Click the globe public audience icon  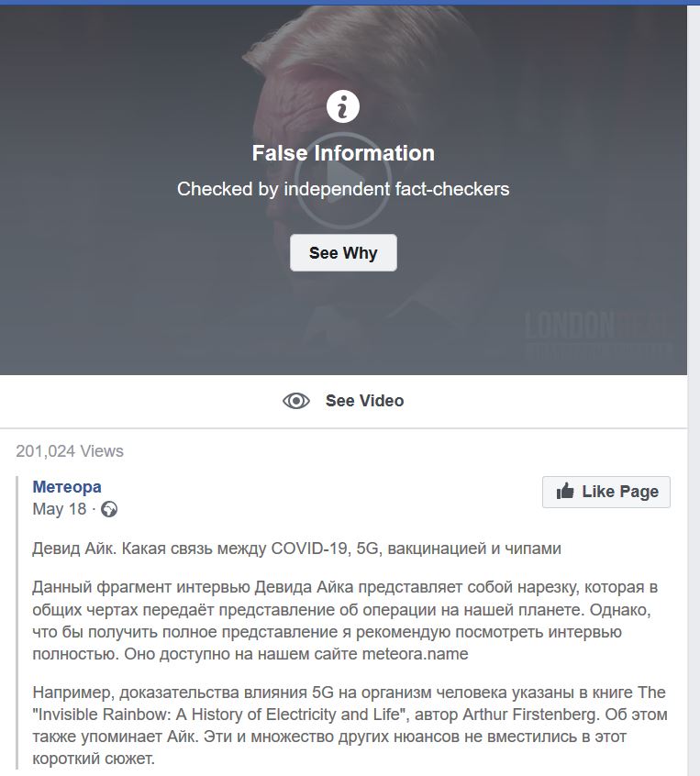tap(109, 509)
